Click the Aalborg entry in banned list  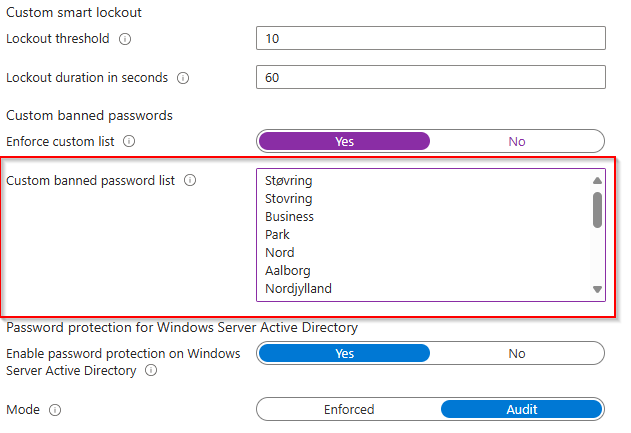pyautogui.click(x=288, y=271)
